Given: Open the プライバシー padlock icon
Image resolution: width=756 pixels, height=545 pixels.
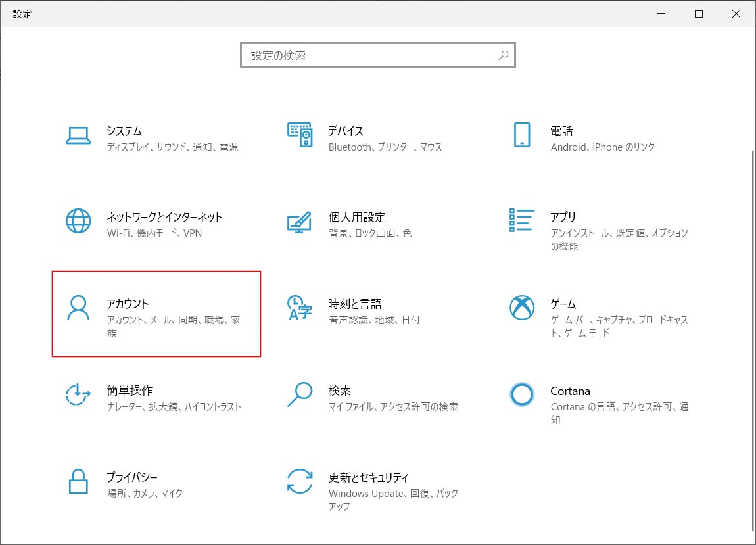Looking at the screenshot, I should (x=78, y=481).
